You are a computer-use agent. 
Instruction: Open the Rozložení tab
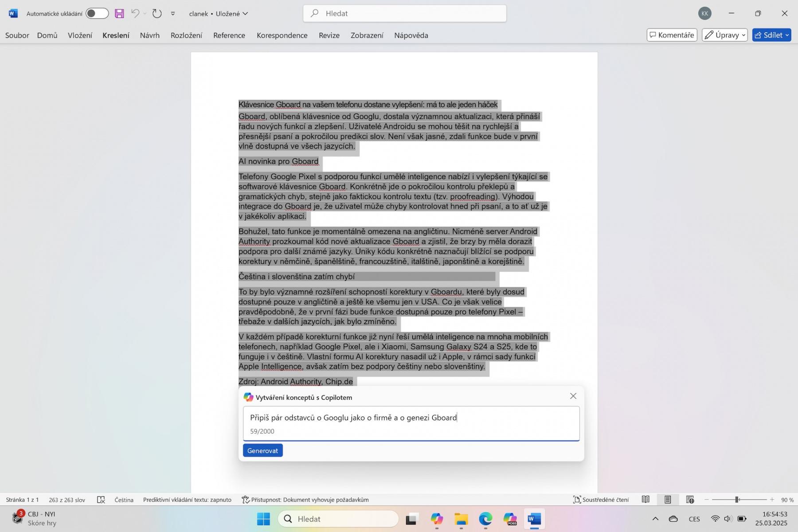point(186,35)
